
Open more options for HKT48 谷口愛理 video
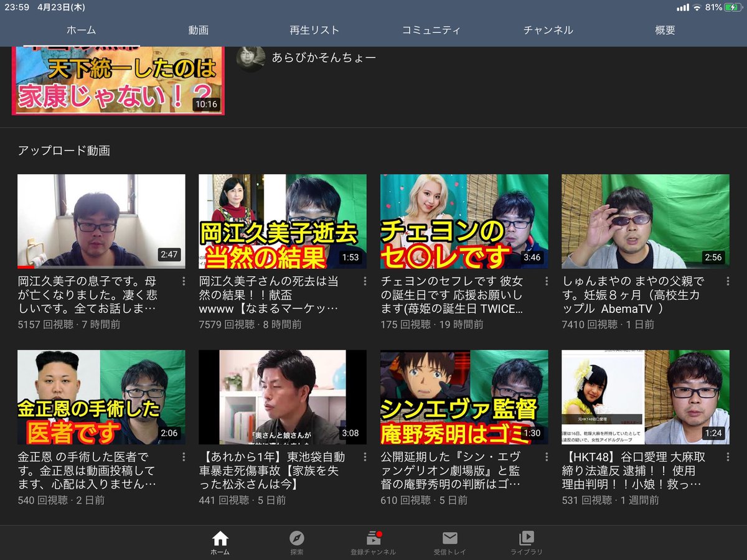click(728, 457)
